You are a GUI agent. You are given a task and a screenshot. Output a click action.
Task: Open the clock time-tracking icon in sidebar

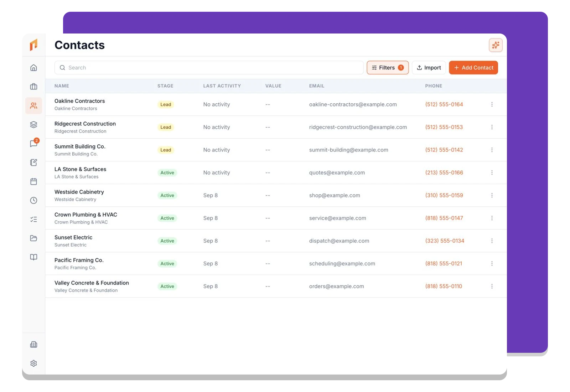coord(33,200)
